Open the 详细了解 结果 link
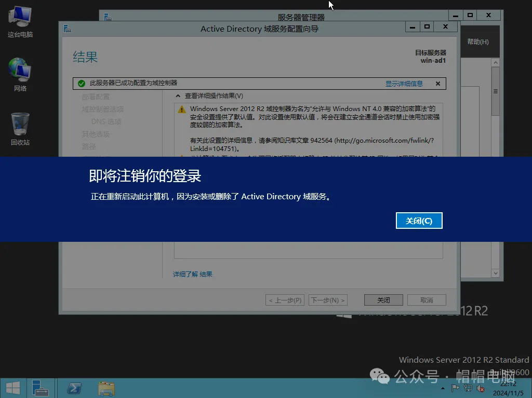This screenshot has width=532, height=398. tap(192, 274)
